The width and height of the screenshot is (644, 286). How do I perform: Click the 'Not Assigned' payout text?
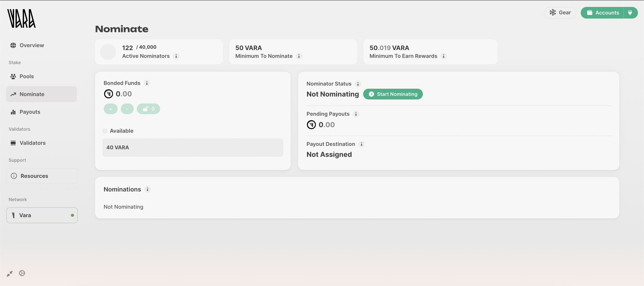(329, 154)
